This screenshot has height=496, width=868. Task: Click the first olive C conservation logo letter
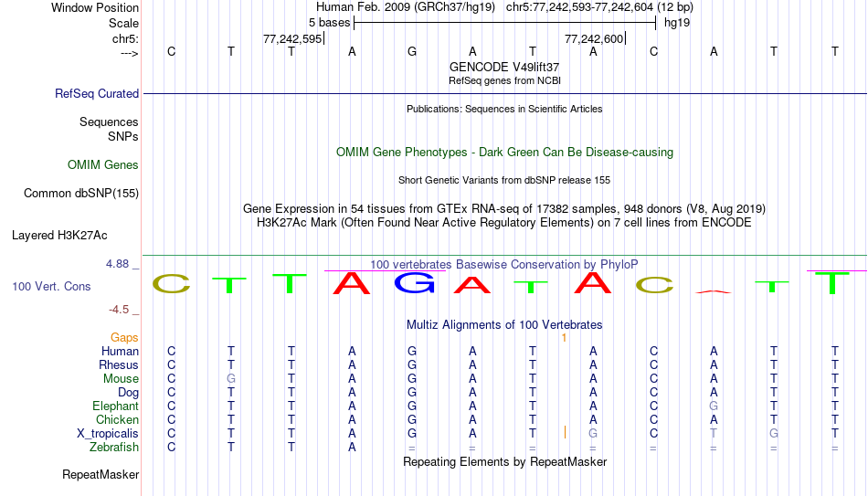tap(172, 283)
